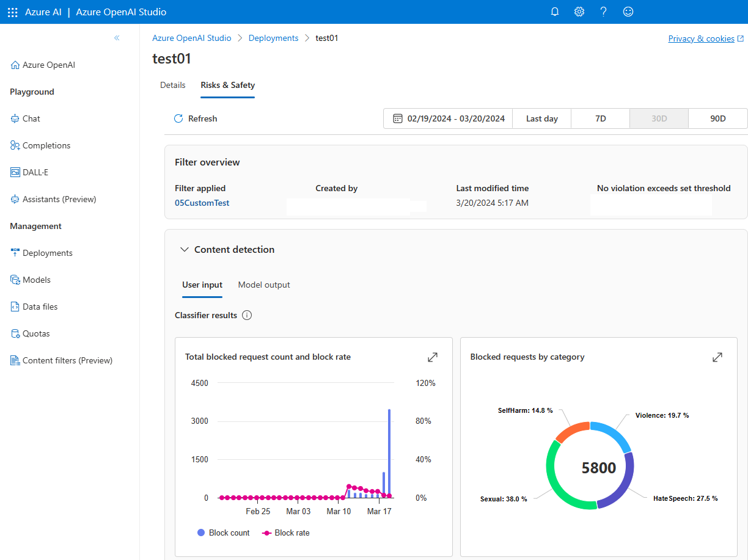Switch to Model output tab
The image size is (748, 560).
point(264,285)
